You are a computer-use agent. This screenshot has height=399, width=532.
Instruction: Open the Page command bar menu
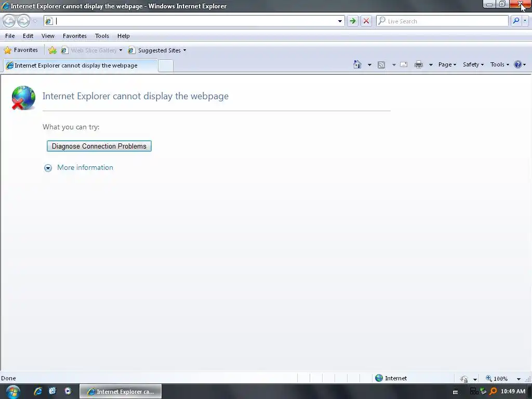tap(447, 64)
